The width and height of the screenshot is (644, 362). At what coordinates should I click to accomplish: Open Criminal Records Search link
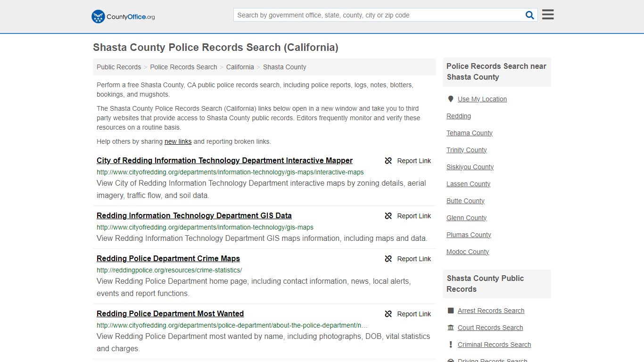494,345
